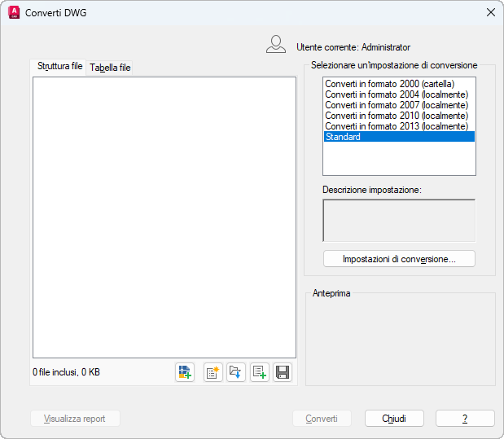Image resolution: width=504 pixels, height=439 pixels.
Task: Click the New list icon with star
Action: 213,372
